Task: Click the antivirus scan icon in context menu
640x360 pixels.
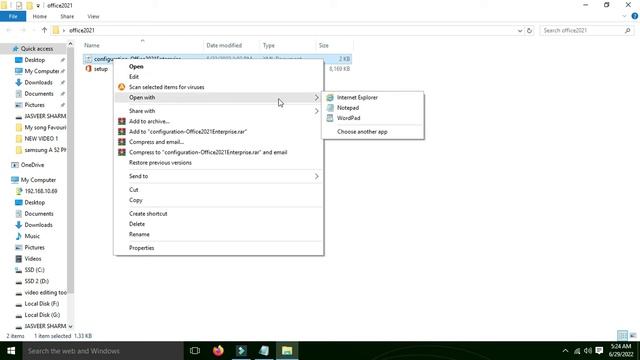Action: (122, 87)
